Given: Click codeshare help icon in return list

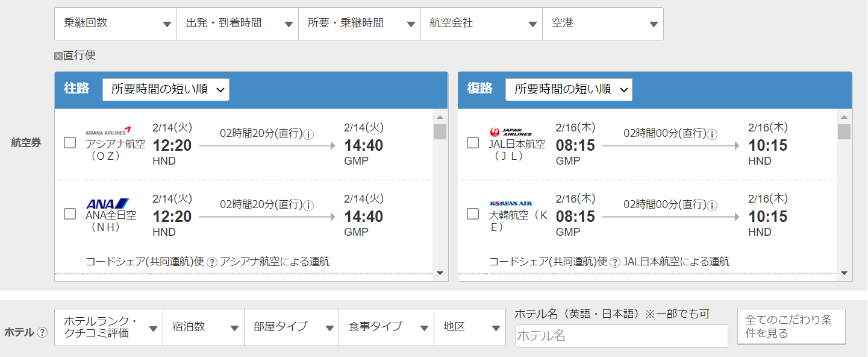Looking at the screenshot, I should click(615, 262).
